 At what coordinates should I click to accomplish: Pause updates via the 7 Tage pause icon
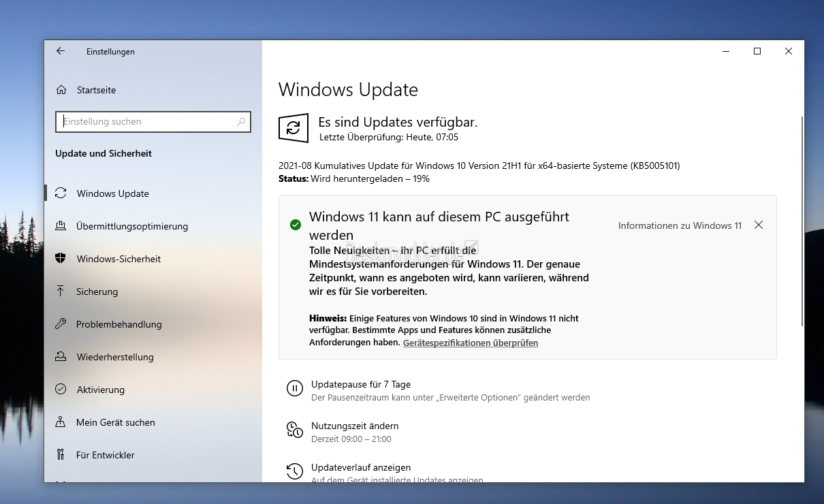coord(294,388)
